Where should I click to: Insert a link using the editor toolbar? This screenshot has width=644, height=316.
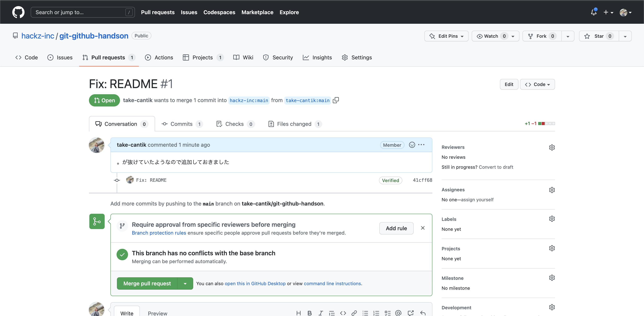pyautogui.click(x=354, y=313)
